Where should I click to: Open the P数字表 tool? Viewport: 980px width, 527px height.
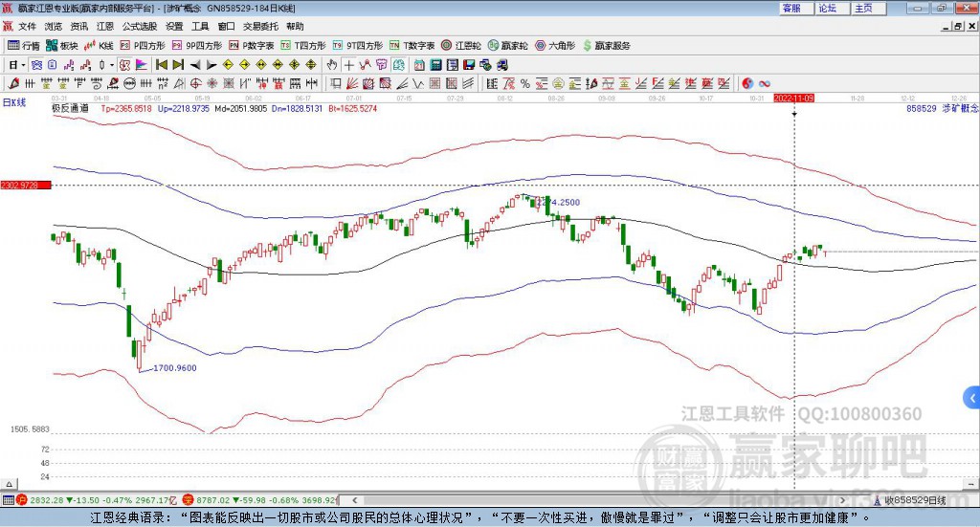coord(252,46)
